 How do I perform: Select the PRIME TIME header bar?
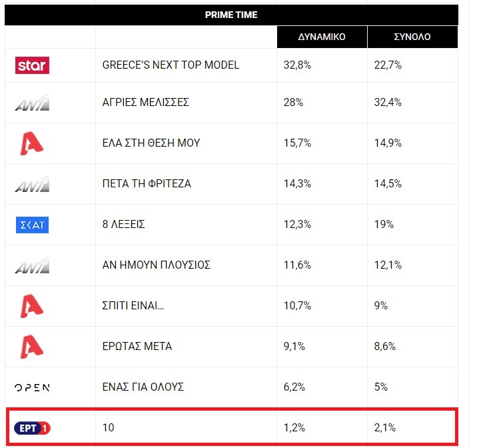click(231, 15)
